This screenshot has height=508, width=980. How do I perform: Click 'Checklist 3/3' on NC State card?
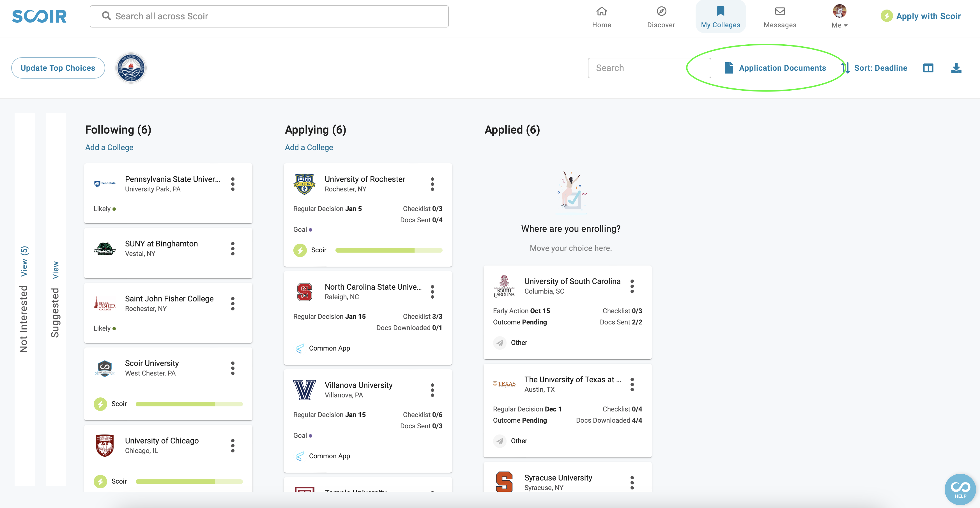(422, 316)
